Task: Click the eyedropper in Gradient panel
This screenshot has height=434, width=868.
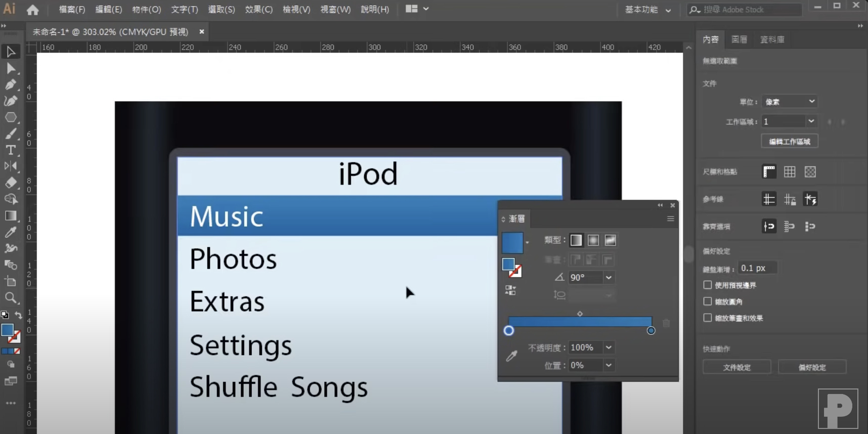Action: click(511, 356)
